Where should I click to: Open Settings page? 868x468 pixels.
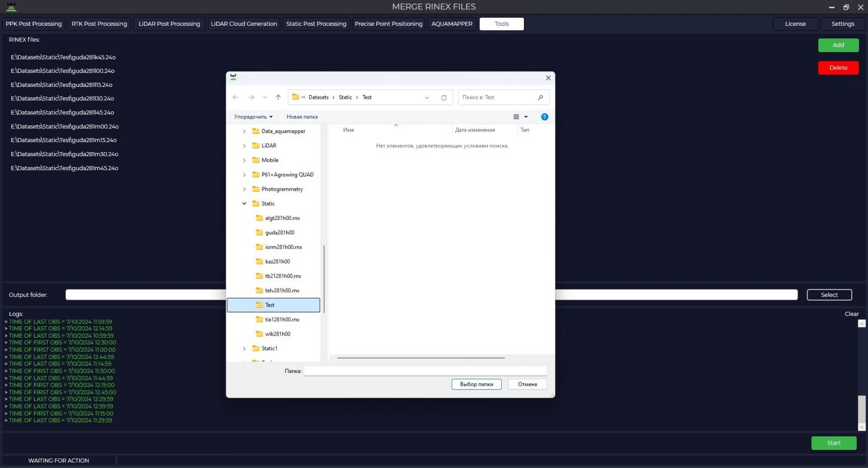click(843, 24)
